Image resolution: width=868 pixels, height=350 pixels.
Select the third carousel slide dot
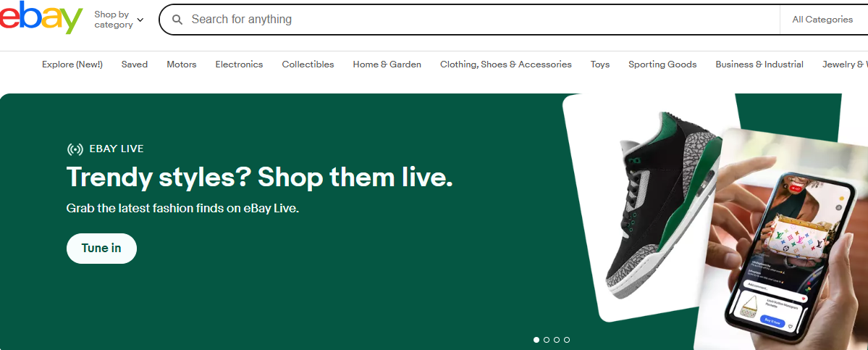pos(556,339)
